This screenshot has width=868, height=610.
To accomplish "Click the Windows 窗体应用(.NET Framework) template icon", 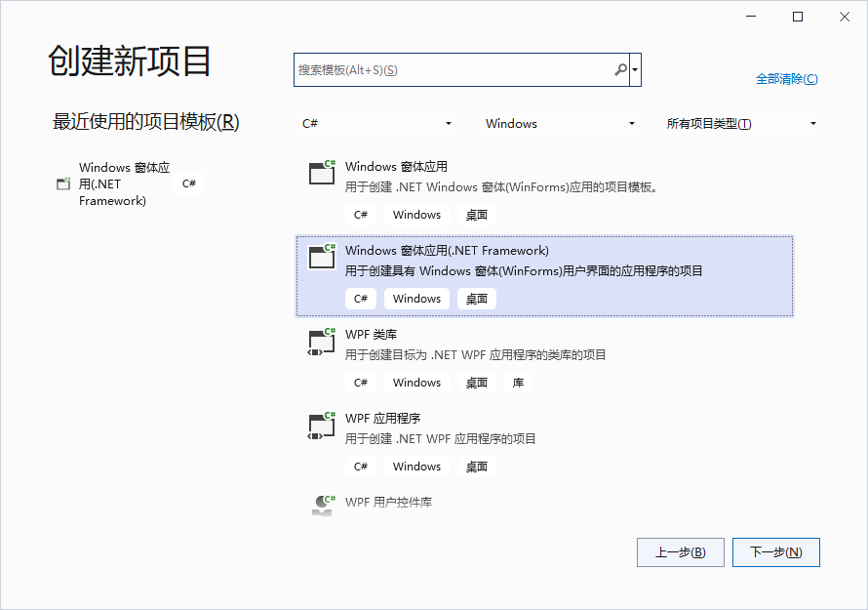I will coord(320,256).
